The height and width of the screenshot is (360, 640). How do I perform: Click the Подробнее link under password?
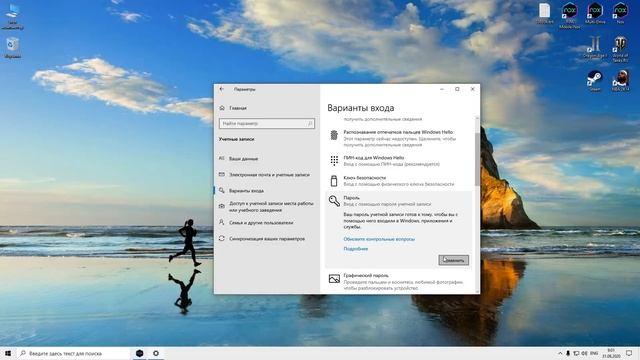356,249
